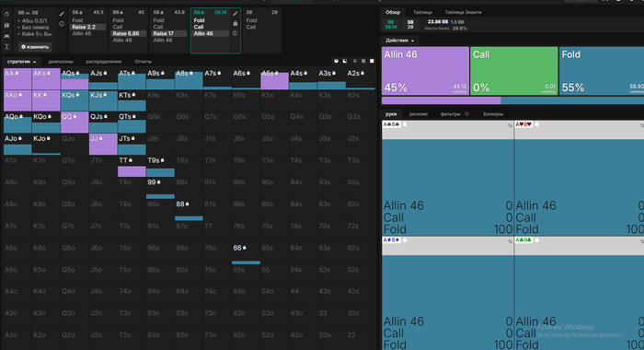
Task: Toggle the lock on 66 matrix cell
Action: [x=245, y=248]
